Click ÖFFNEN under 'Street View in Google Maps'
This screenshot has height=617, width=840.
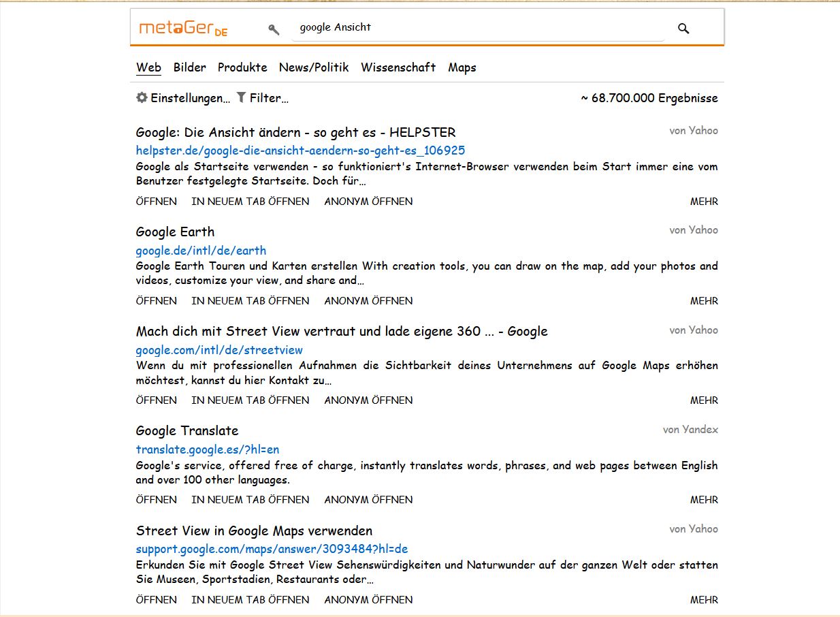(x=156, y=599)
